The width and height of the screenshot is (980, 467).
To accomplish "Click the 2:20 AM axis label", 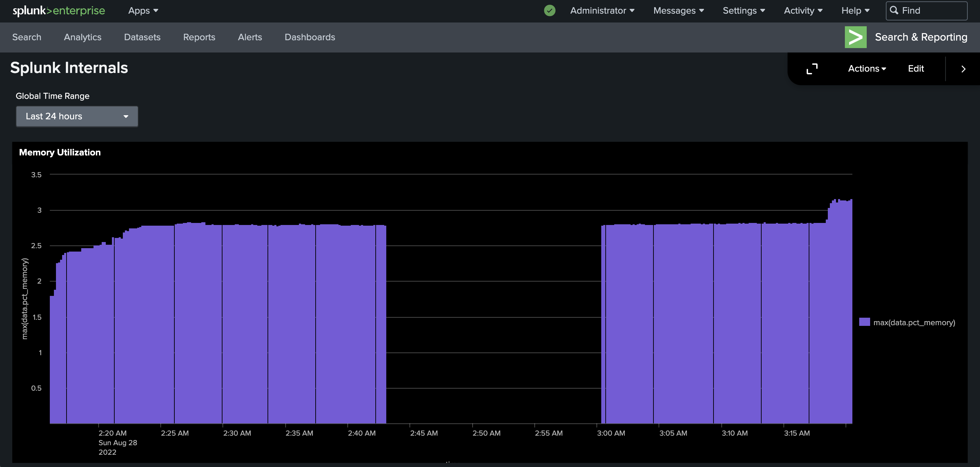I will 113,433.
